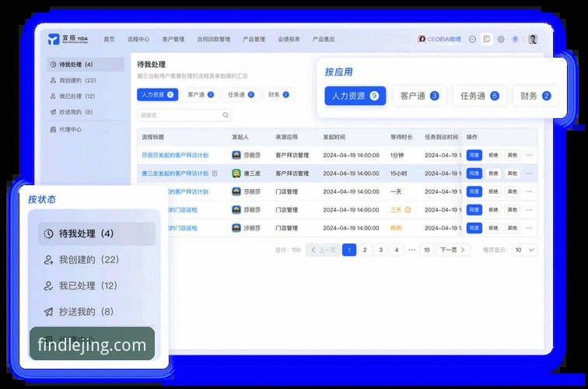
Task: Select 财务 in the enlarged 按应用 card
Action: tap(535, 96)
